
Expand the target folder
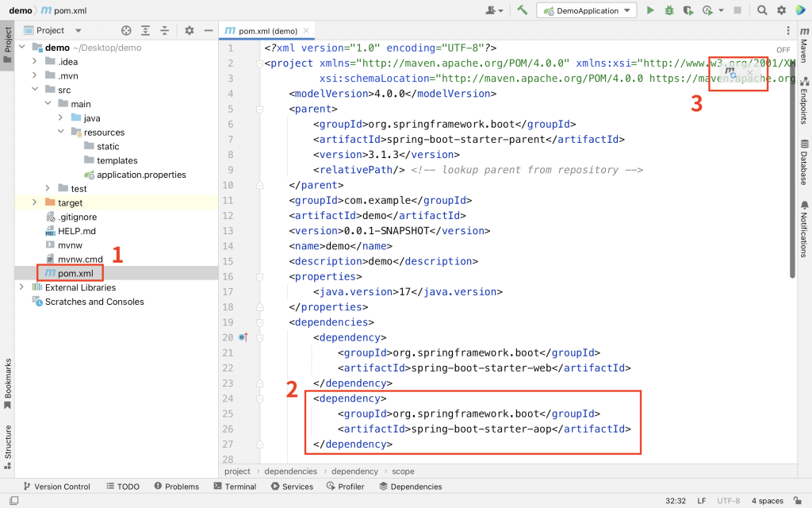click(x=34, y=202)
